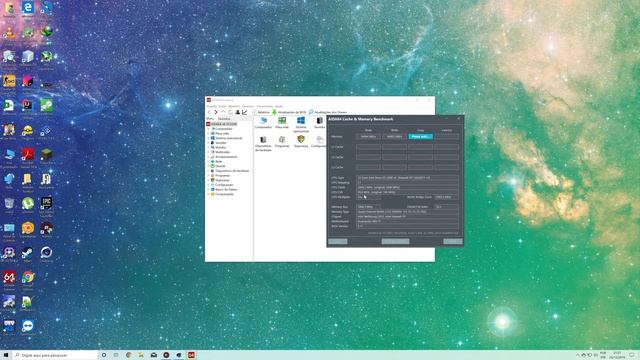Click the graph icon in the AIDA64 toolbar
The image size is (640, 360).
(x=244, y=112)
